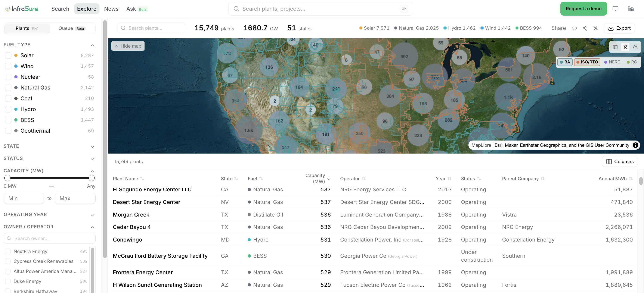
Task: Sort by Annual MWh column arrows
Action: tap(631, 179)
